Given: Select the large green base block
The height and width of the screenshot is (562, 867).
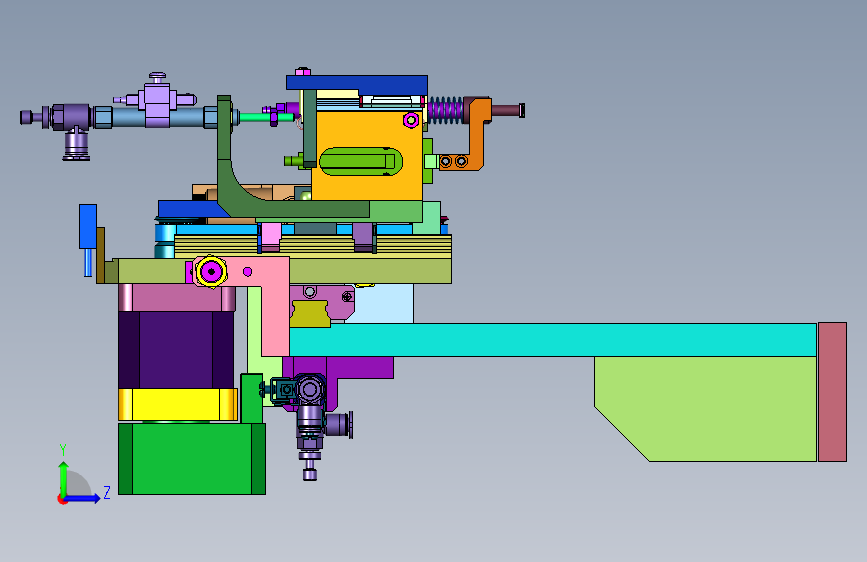Looking at the screenshot, I should (192, 459).
